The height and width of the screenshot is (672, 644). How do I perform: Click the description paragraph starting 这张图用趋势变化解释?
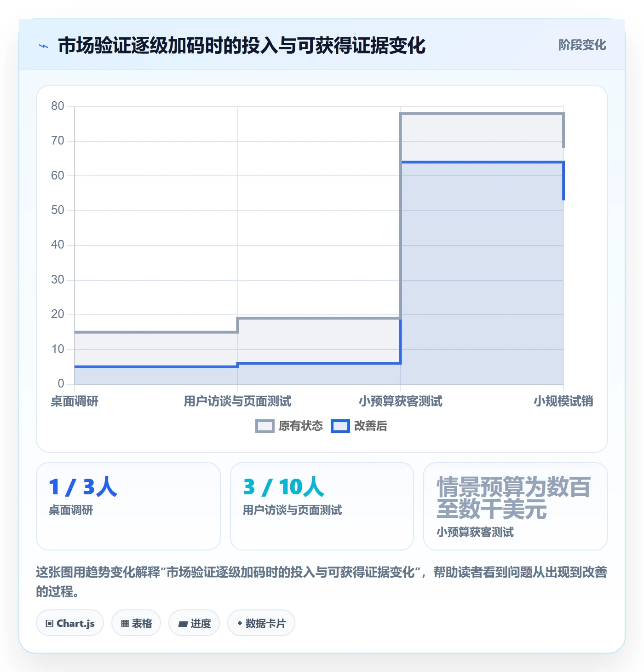[322, 582]
